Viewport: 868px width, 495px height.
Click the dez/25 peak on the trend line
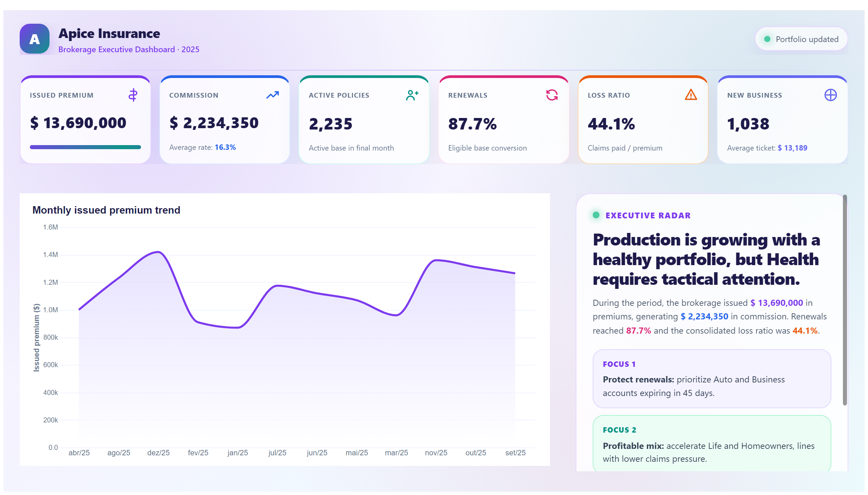click(158, 252)
